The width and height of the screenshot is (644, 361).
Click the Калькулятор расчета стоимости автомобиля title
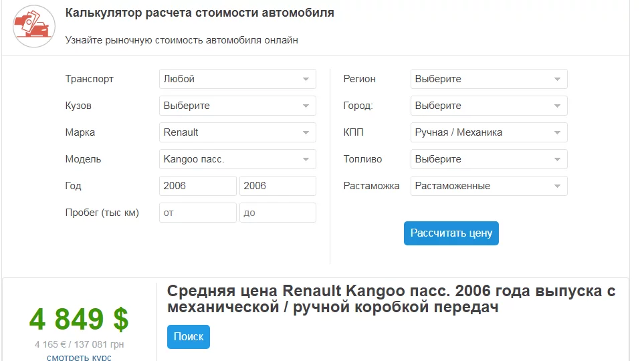tap(199, 13)
